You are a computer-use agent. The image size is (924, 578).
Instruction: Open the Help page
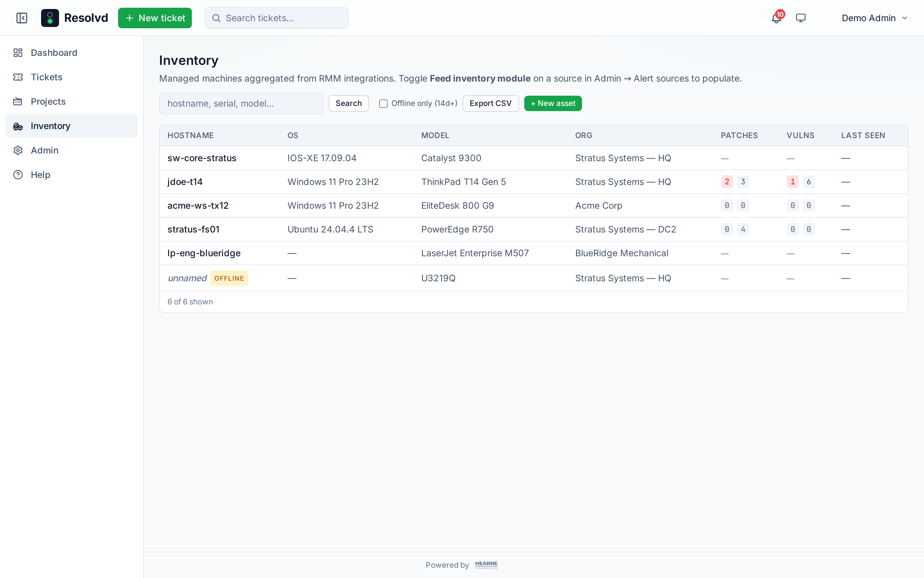coord(72,175)
